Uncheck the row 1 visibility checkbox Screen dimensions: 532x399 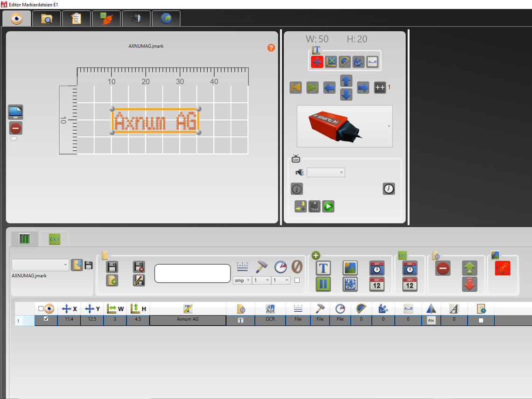coord(46,319)
